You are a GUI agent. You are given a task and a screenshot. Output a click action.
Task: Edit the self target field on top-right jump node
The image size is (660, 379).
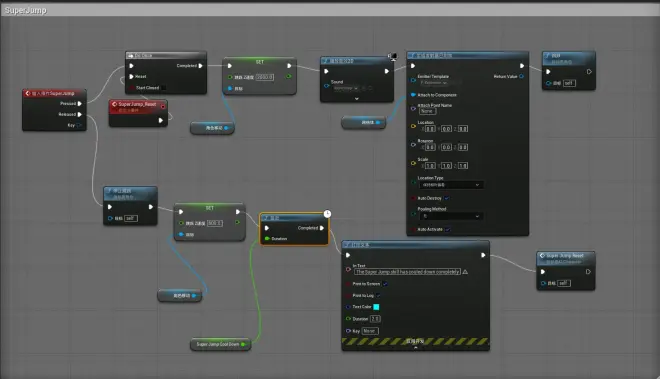pos(569,83)
